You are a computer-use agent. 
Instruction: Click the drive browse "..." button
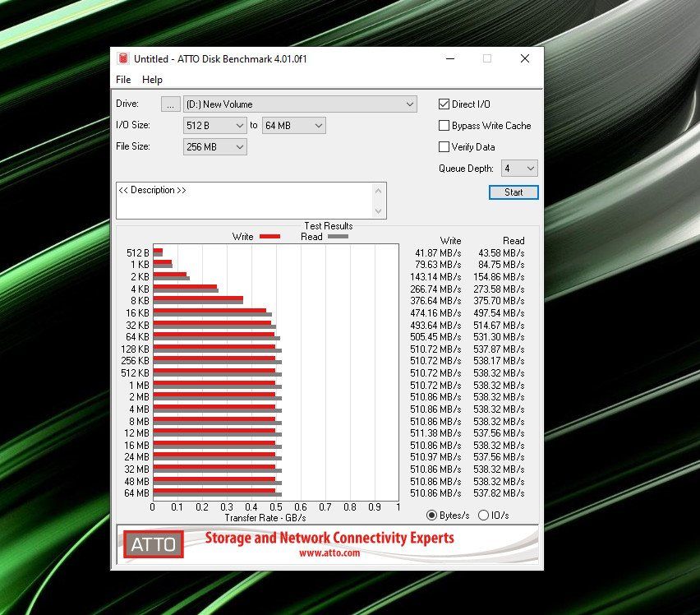(171, 104)
